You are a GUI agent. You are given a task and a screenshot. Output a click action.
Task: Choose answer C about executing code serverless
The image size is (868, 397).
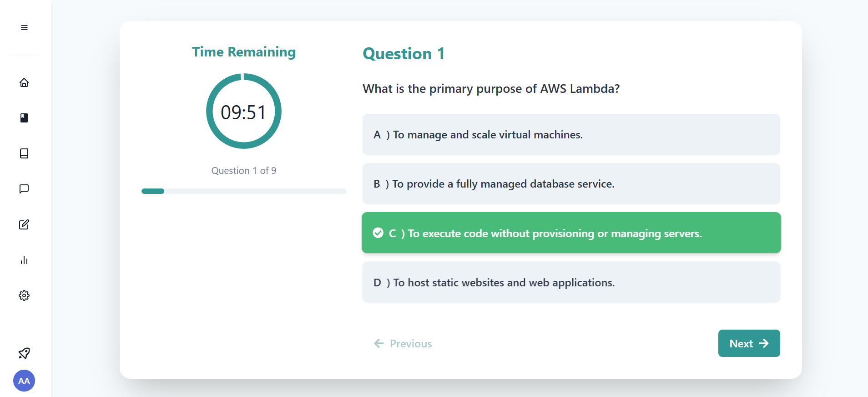pyautogui.click(x=571, y=233)
